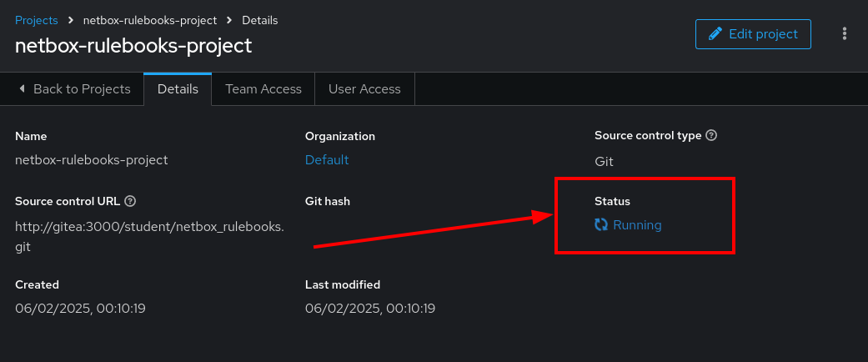Click the Source control type label
Viewport: 868px width, 362px height.
(x=648, y=136)
